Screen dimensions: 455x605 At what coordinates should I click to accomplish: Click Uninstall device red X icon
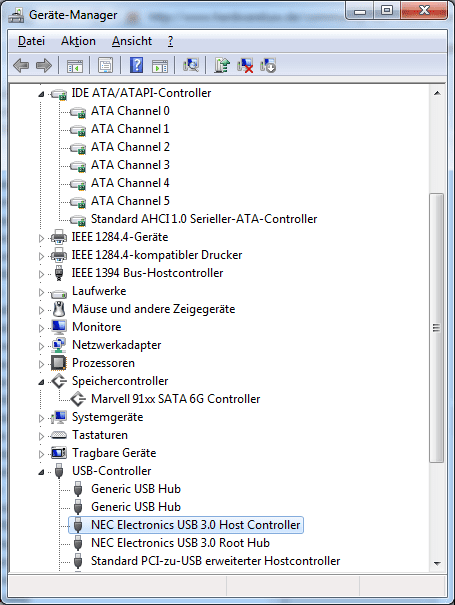tap(245, 65)
